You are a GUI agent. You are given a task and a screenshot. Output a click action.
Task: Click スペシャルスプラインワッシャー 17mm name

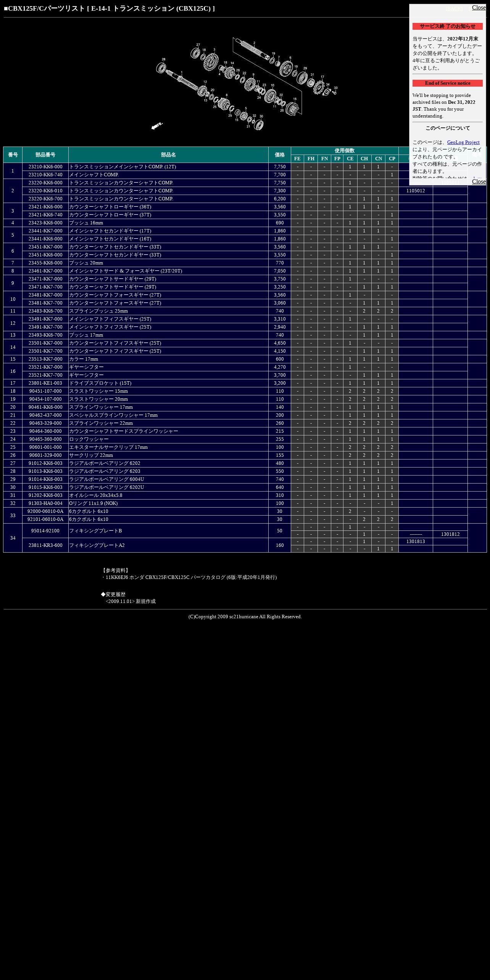(113, 415)
